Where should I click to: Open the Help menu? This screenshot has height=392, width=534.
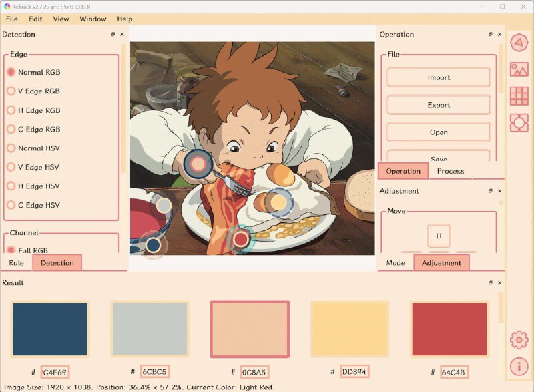point(125,19)
